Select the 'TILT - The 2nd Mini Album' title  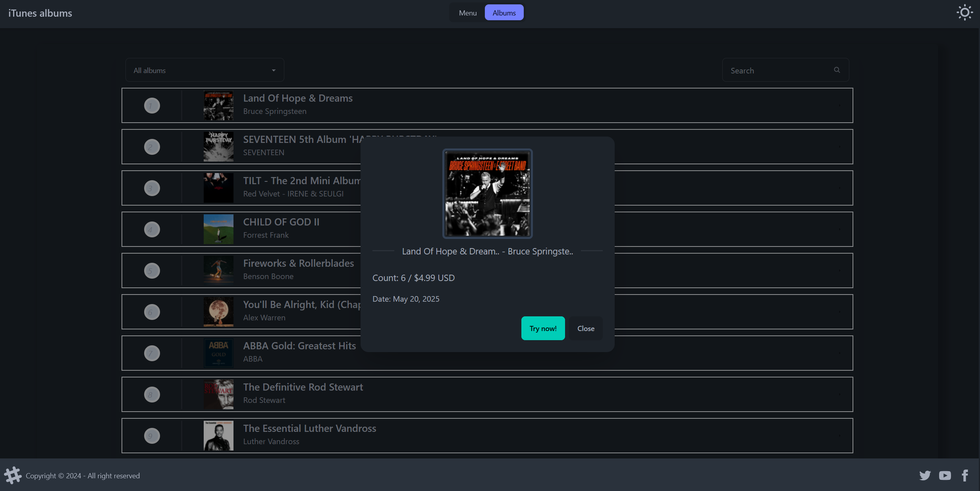(x=302, y=181)
